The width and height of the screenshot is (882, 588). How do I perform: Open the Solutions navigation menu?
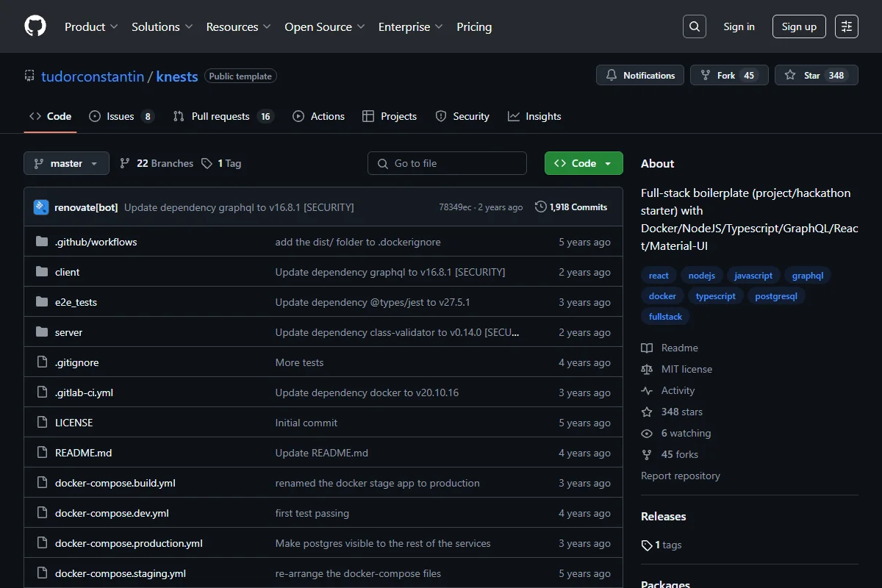(162, 26)
